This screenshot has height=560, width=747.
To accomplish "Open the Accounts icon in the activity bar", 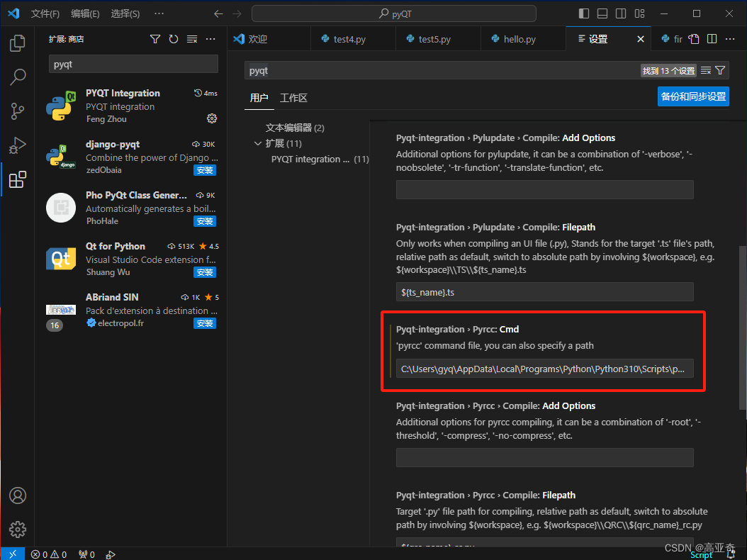I will click(x=17, y=495).
